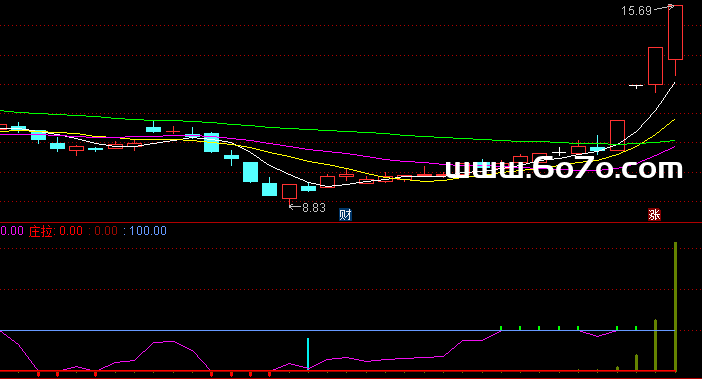The height and width of the screenshot is (379, 702).
Task: Select the 15.69 high price label
Action: (636, 11)
